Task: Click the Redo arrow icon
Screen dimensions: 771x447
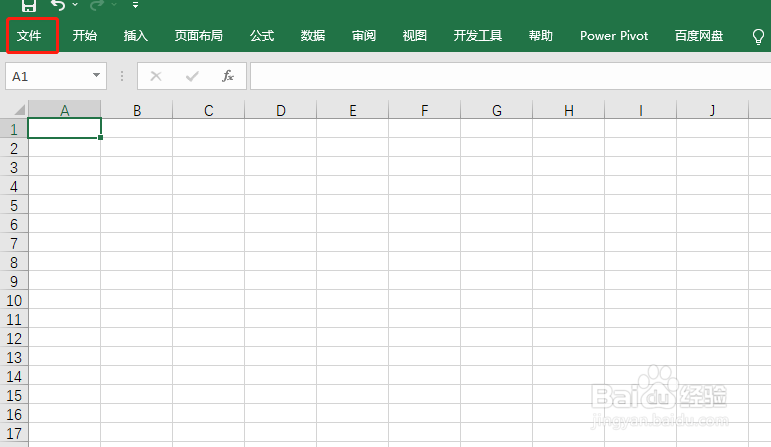Action: click(97, 5)
